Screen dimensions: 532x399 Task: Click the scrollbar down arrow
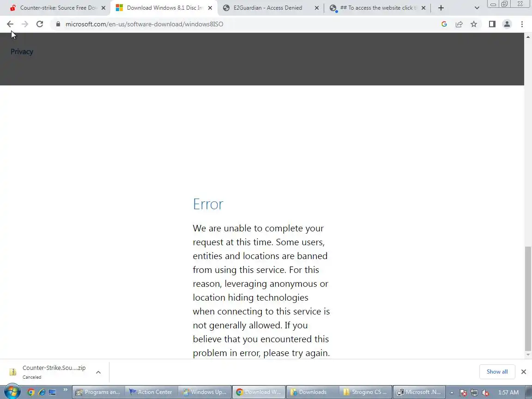(527, 355)
